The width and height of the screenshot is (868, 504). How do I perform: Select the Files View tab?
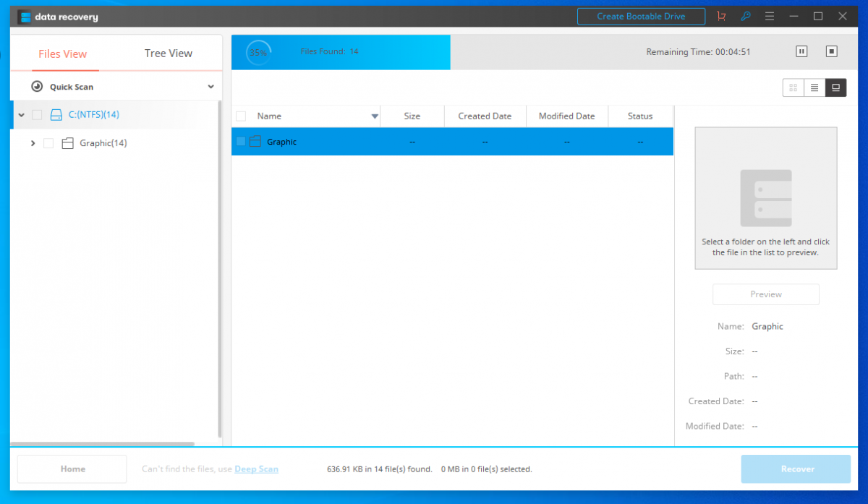62,54
